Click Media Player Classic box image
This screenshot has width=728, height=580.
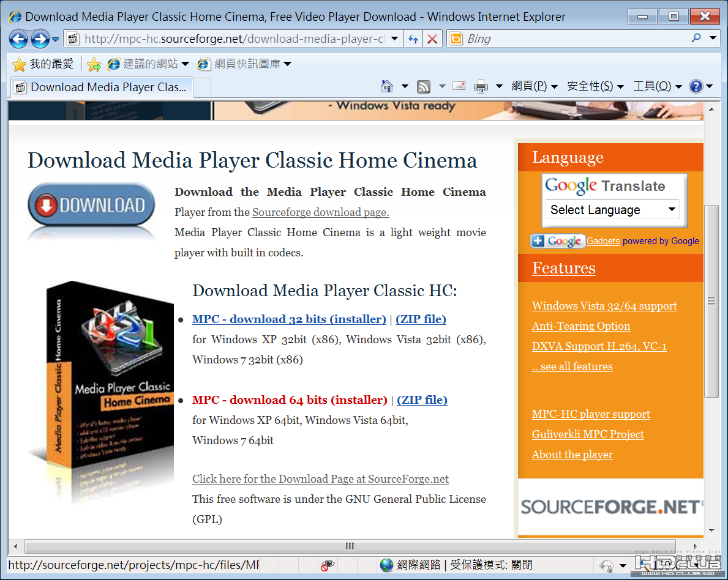(102, 392)
